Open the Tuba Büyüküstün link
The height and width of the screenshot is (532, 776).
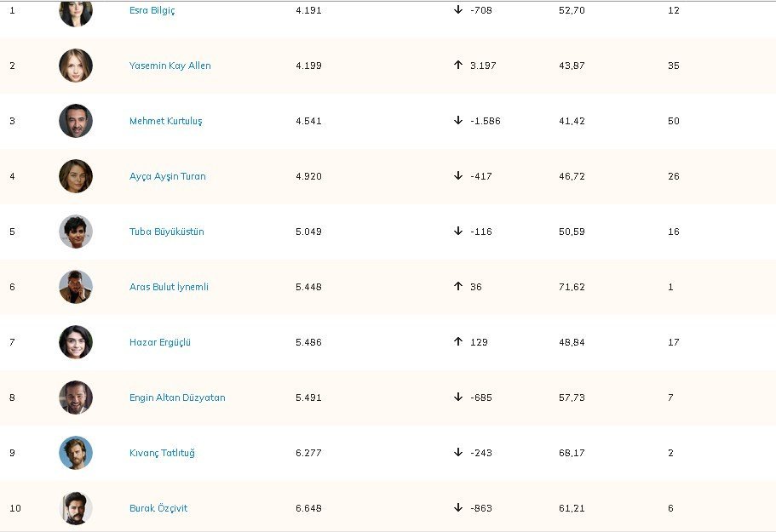pyautogui.click(x=166, y=232)
